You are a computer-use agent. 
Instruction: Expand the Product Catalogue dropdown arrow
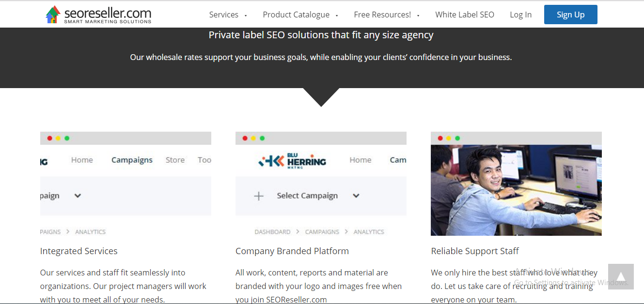point(337,15)
